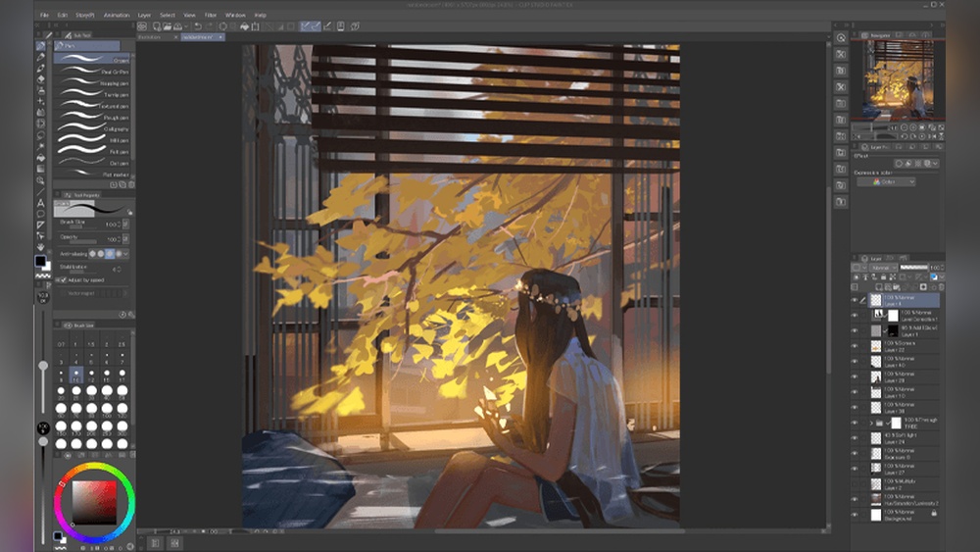This screenshot has height=552, width=980.
Task: Choose the Real G-Pen sub tool
Action: 92,72
